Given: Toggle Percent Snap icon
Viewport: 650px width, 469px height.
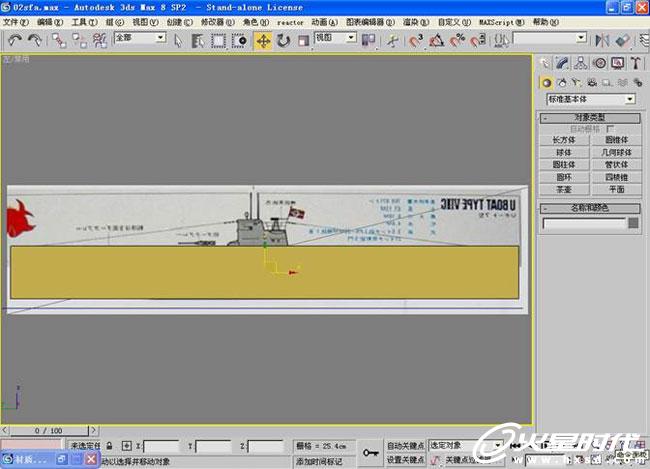Looking at the screenshot, I should coord(457,41).
